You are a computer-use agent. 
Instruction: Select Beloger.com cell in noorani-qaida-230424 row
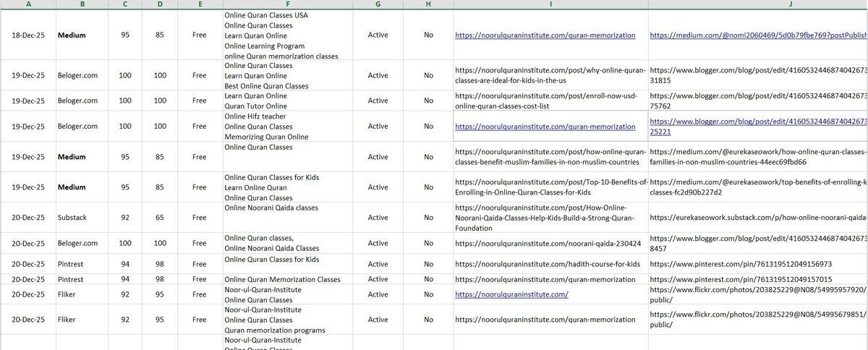point(82,243)
